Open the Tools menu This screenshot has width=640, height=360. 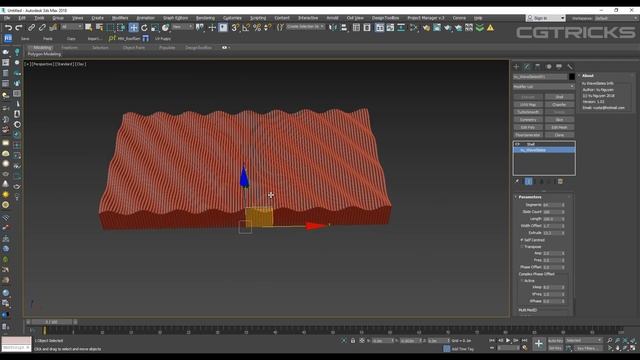click(x=39, y=18)
